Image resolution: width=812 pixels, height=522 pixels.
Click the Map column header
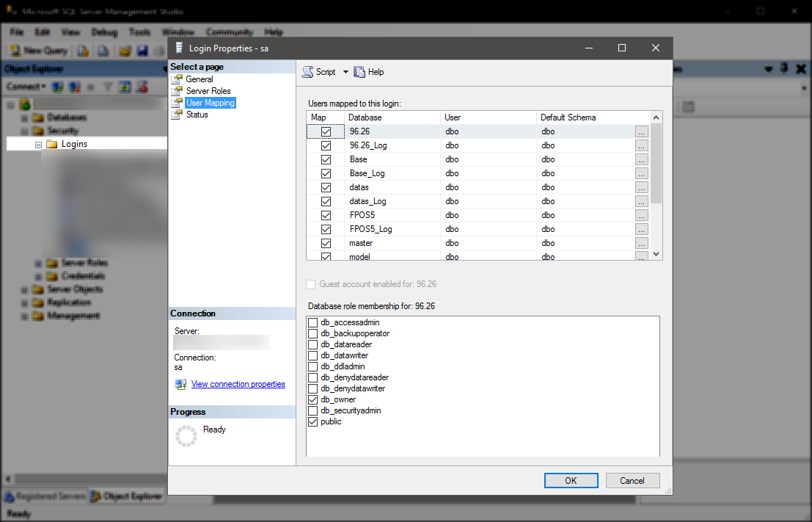325,117
